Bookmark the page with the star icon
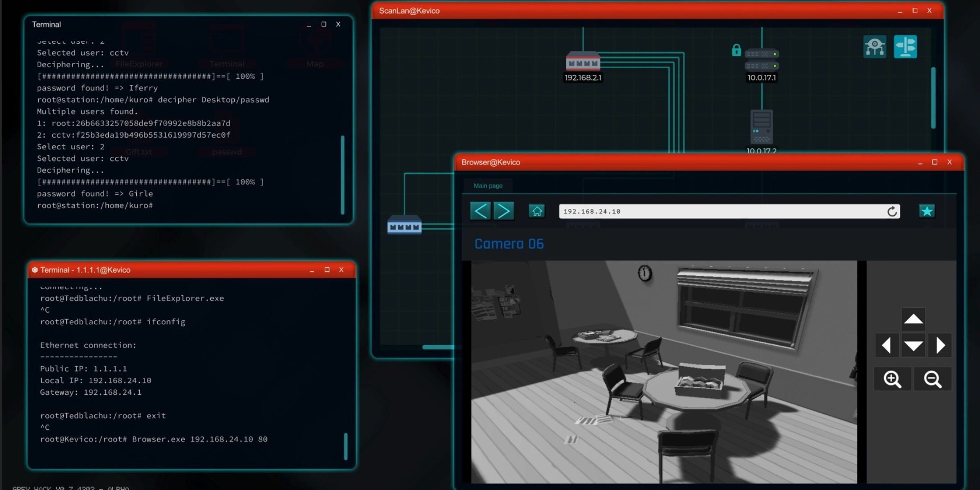980x490 pixels. pyautogui.click(x=927, y=211)
